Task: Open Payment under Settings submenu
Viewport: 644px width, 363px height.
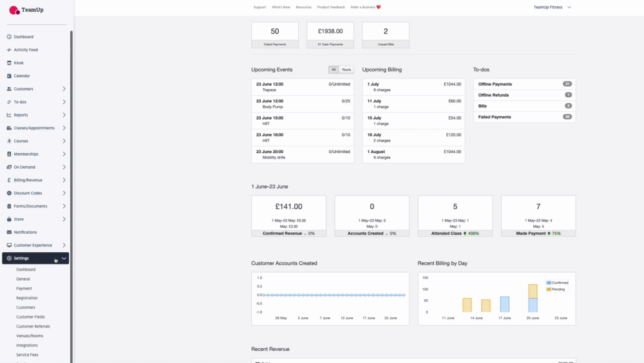Action: 24,288
